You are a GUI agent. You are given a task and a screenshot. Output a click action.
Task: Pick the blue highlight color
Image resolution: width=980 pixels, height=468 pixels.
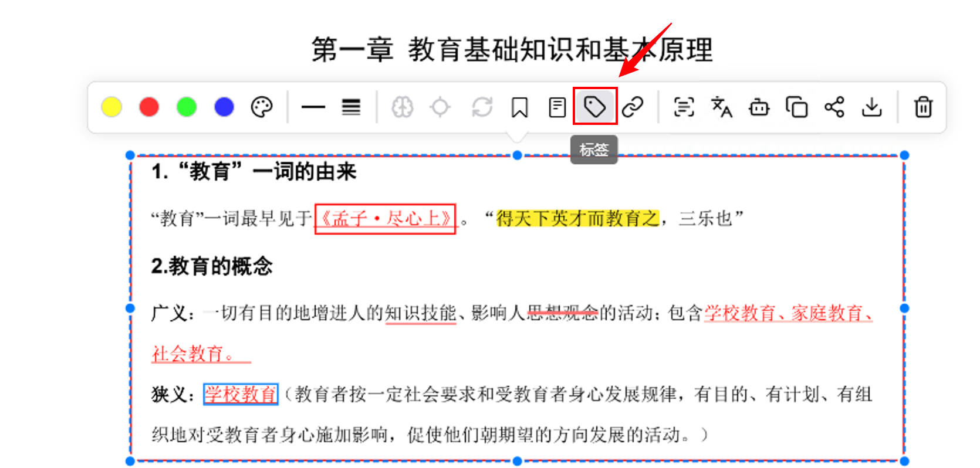pyautogui.click(x=224, y=107)
